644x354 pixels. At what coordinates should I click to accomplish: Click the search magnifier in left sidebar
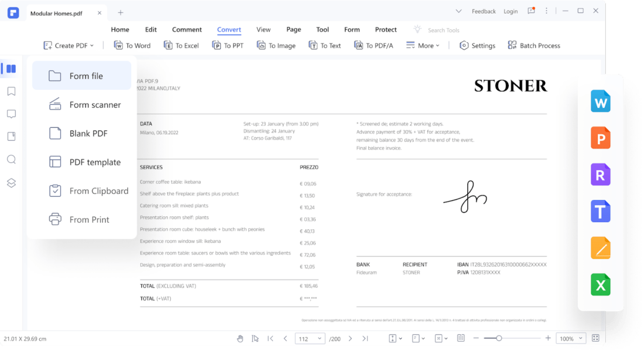click(x=11, y=159)
